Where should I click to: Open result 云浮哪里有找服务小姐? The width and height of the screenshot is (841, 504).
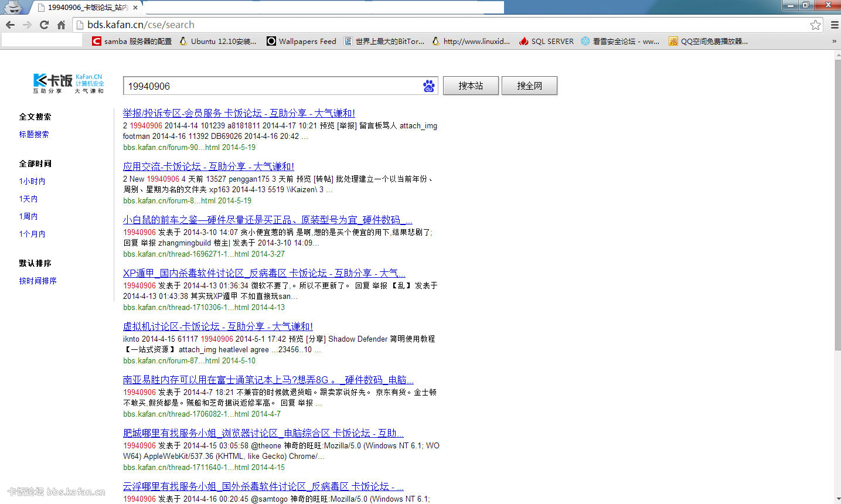263,486
